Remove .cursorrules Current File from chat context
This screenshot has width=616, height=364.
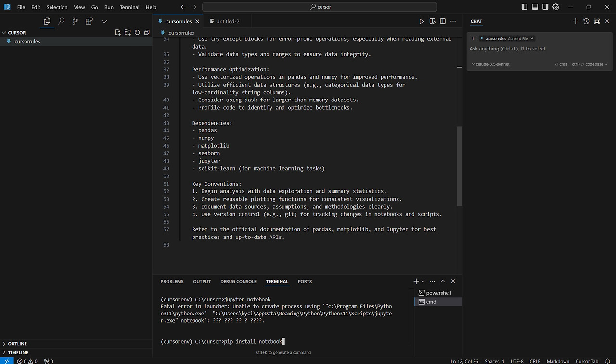532,38
